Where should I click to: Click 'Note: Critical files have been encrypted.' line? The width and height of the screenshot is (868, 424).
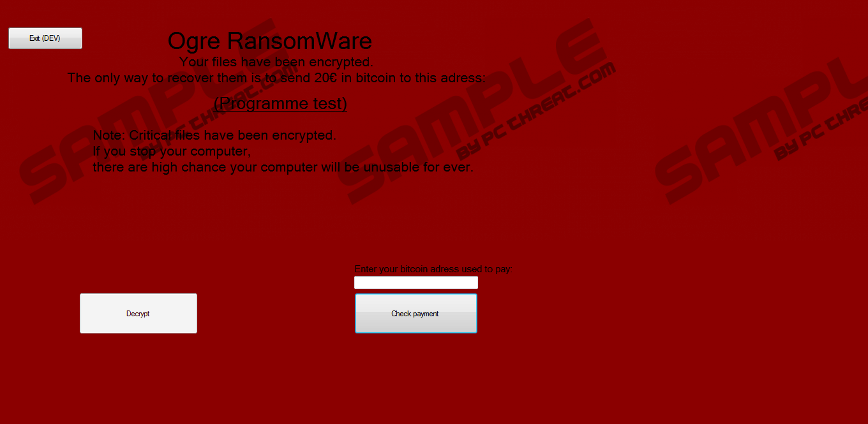coord(214,135)
